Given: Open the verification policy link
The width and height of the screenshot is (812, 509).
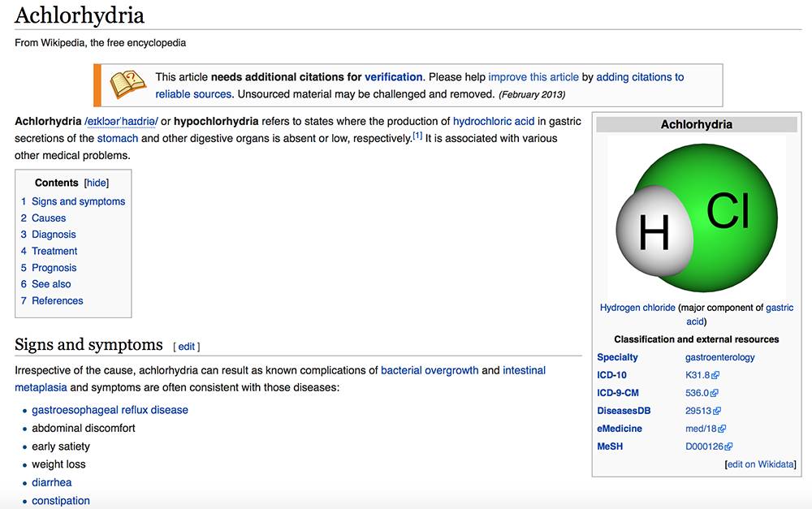Looking at the screenshot, I should [394, 77].
